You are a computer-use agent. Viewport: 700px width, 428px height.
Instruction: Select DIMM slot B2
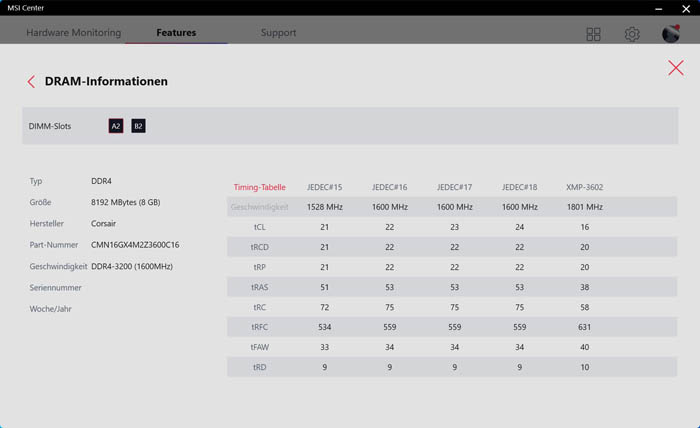tap(138, 126)
